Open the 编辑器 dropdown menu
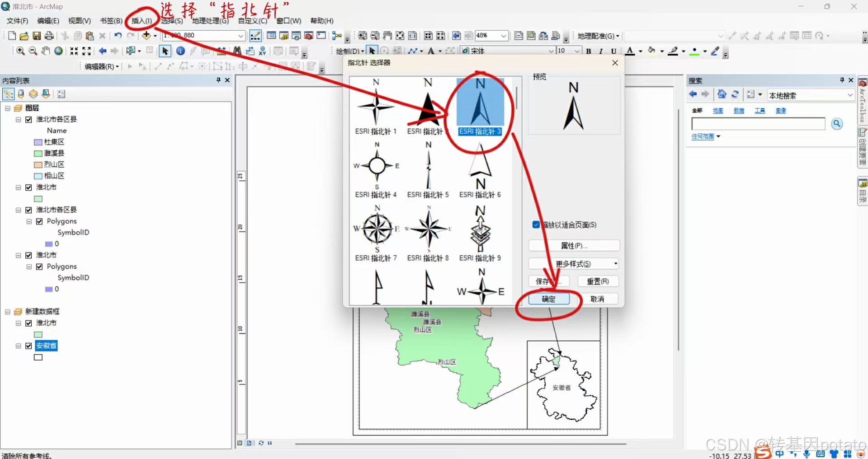 (x=102, y=66)
